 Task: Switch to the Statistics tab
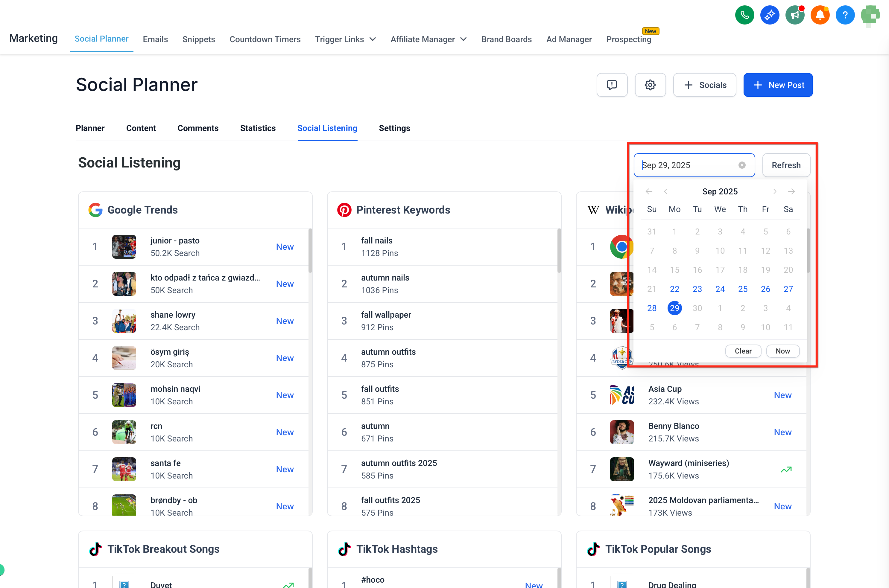(258, 128)
